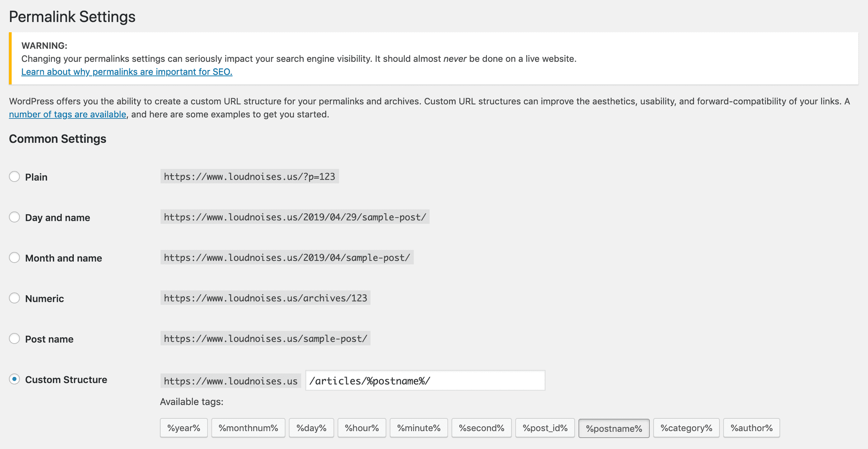Click the Month and name label
The height and width of the screenshot is (449, 868).
pos(64,258)
